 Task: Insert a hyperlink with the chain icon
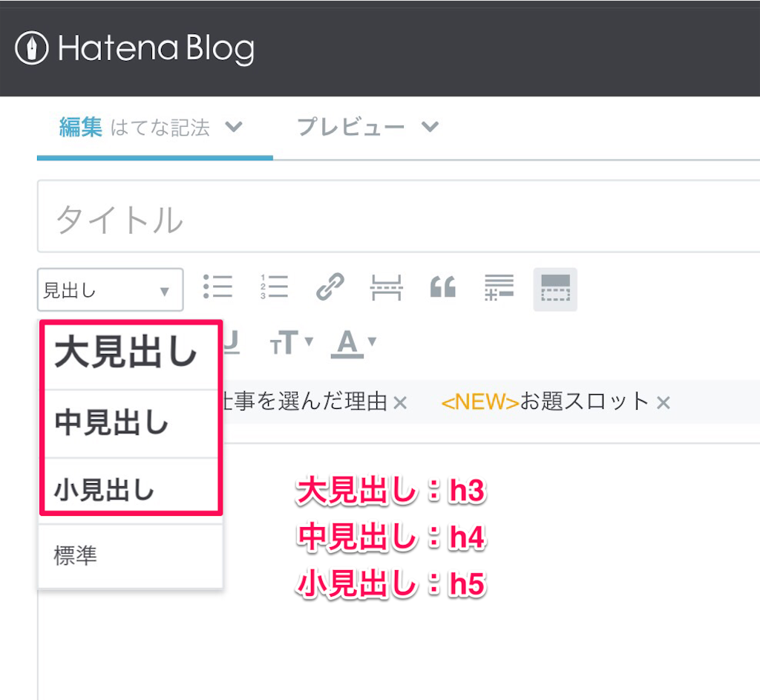point(330,287)
